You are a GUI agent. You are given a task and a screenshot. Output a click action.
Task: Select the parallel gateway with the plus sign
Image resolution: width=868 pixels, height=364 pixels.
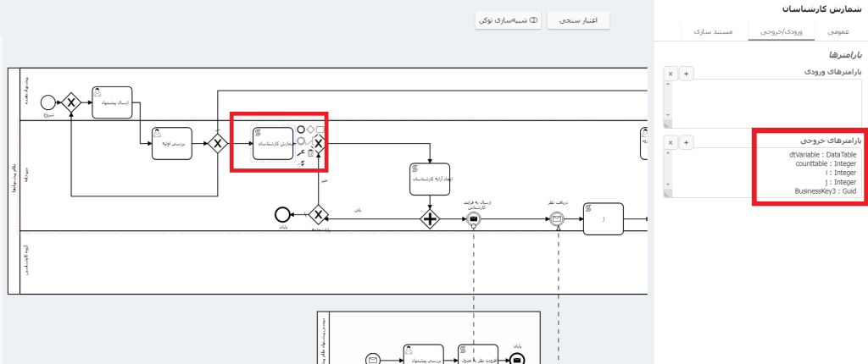pyautogui.click(x=431, y=219)
